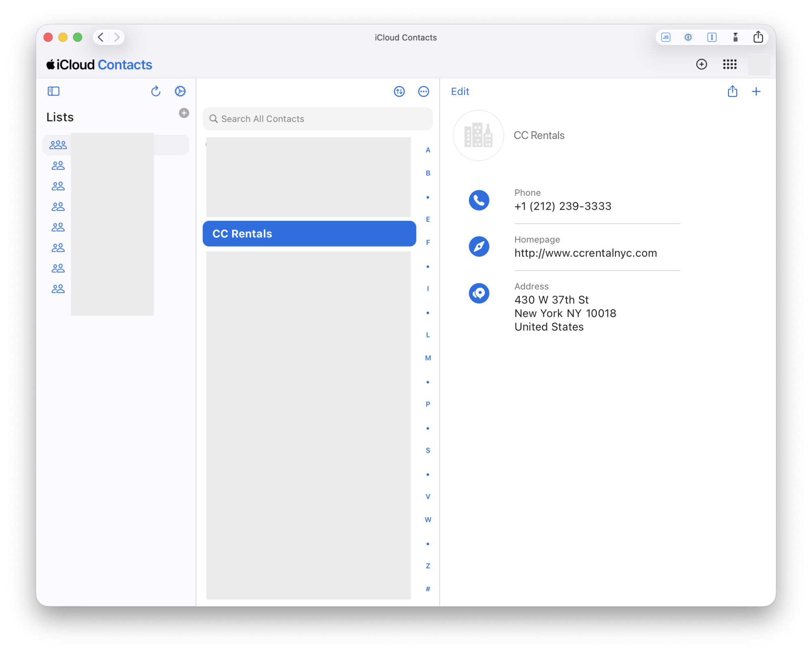The image size is (812, 654).
Task: Click Edit for CC Rentals
Action: [460, 91]
